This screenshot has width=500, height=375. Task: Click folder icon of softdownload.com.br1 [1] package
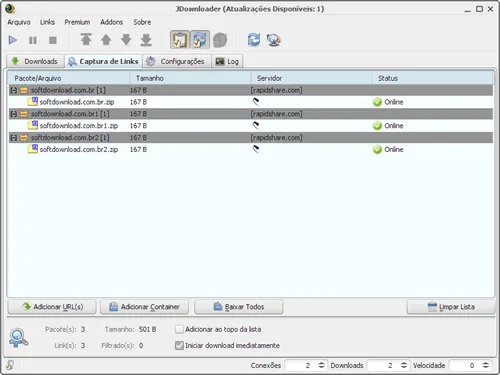pyautogui.click(x=24, y=114)
